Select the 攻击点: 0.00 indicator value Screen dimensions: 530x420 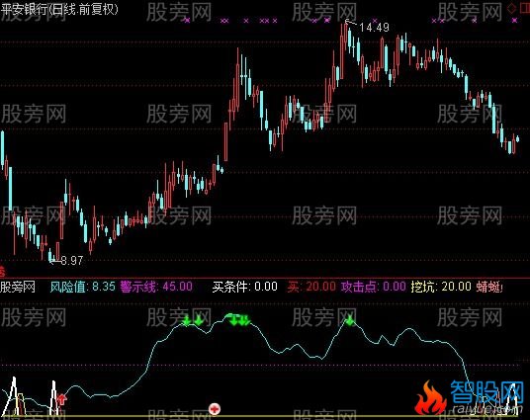pos(373,287)
